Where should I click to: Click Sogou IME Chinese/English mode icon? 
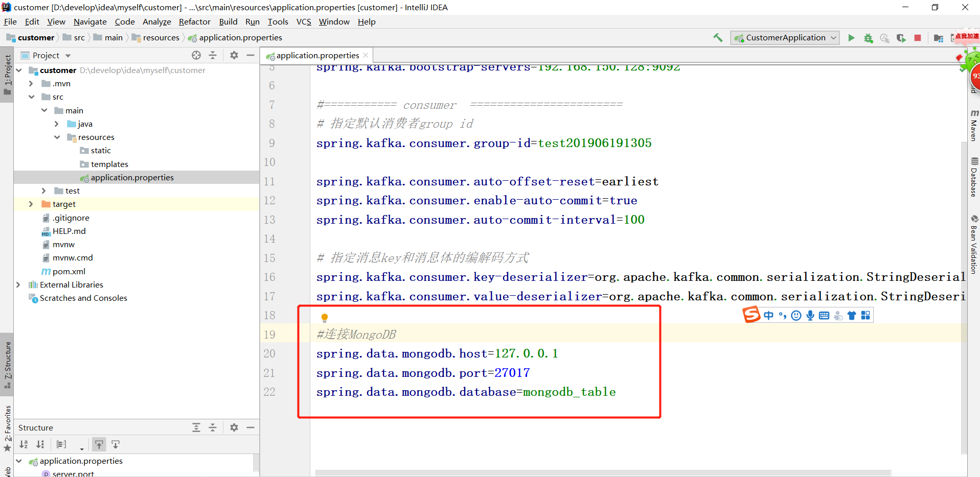click(768, 316)
